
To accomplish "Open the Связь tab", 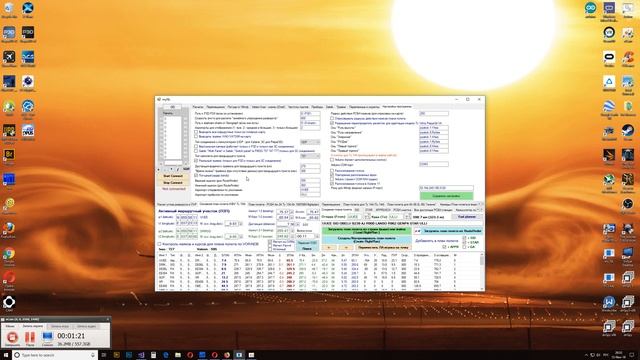I will 329,107.
